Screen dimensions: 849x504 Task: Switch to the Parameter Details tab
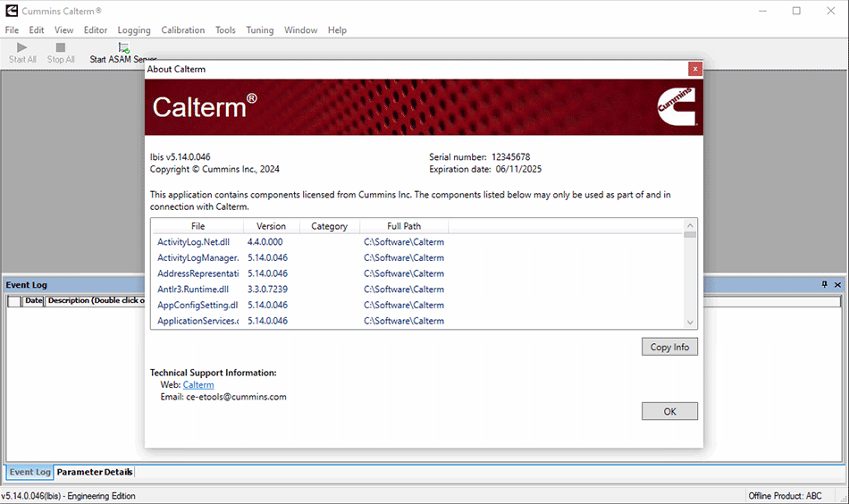pyautogui.click(x=94, y=472)
